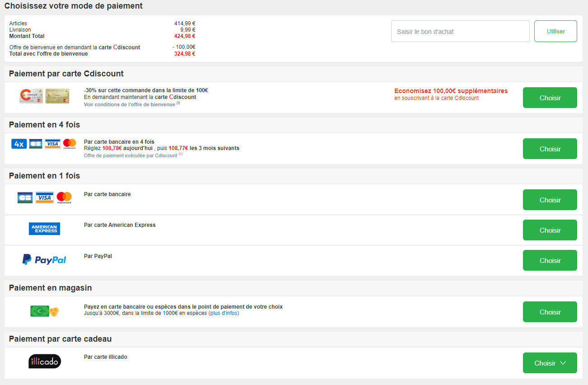Click the CB logo in 1 fois section

coord(25,197)
